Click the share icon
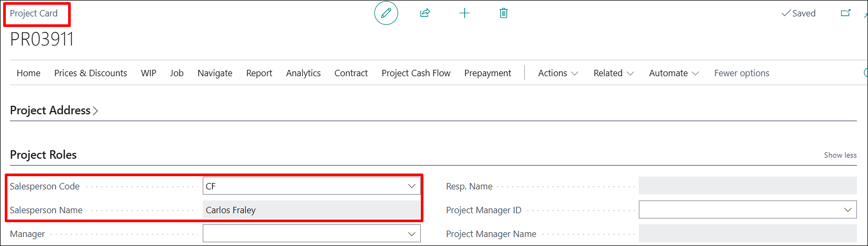This screenshot has height=246, width=868. click(x=425, y=13)
